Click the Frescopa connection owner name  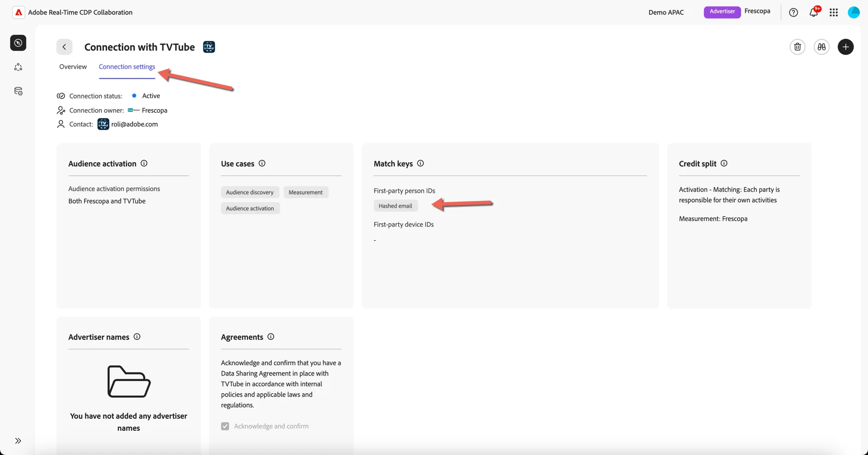pyautogui.click(x=155, y=110)
